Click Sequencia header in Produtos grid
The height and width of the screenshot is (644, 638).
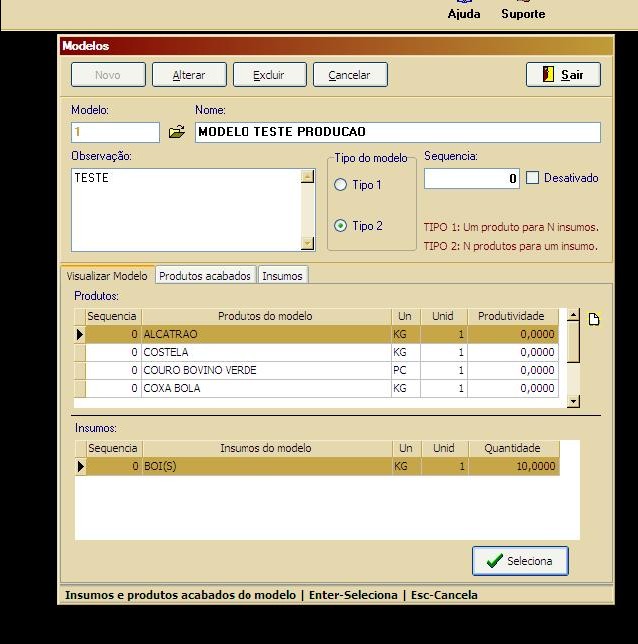(113, 316)
